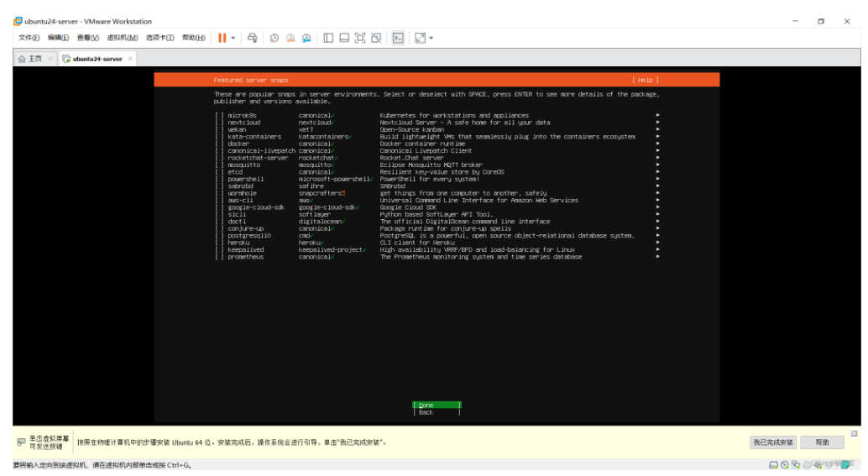Open the installer Help button
868x476 pixels.
(x=646, y=81)
